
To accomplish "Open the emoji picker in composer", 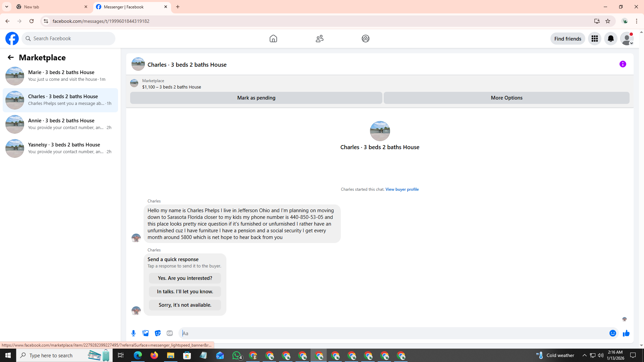I will tap(612, 333).
